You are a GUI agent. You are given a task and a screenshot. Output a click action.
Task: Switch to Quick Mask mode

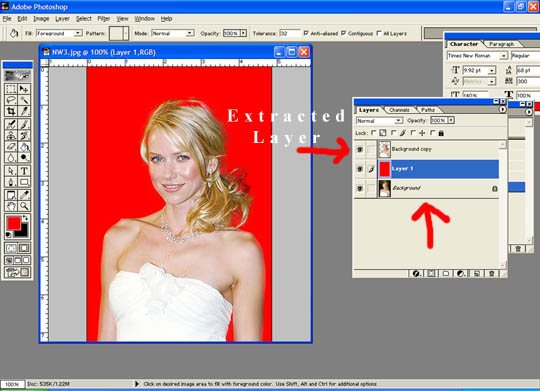pos(24,248)
